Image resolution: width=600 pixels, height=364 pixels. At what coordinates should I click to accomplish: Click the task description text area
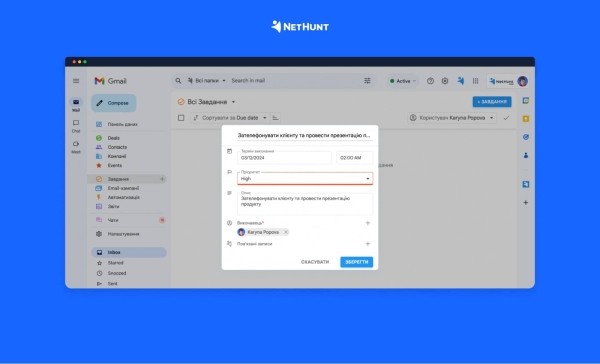pos(305,203)
